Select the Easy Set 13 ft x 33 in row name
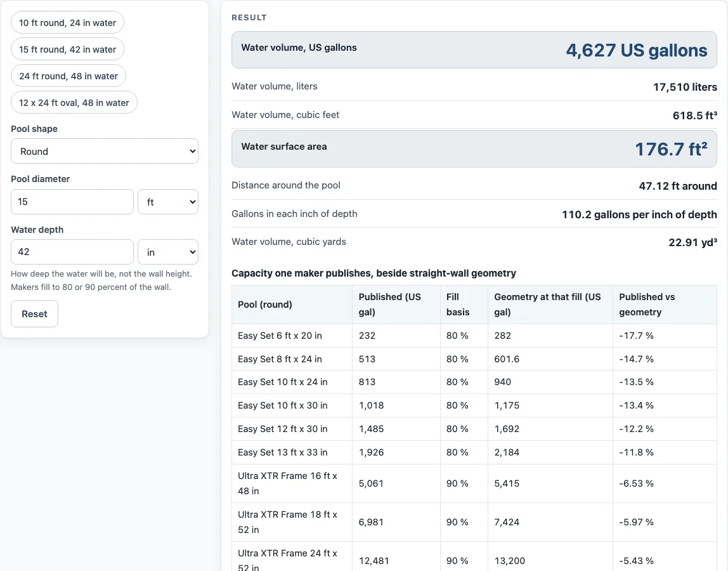This screenshot has height=571, width=728. [282, 452]
